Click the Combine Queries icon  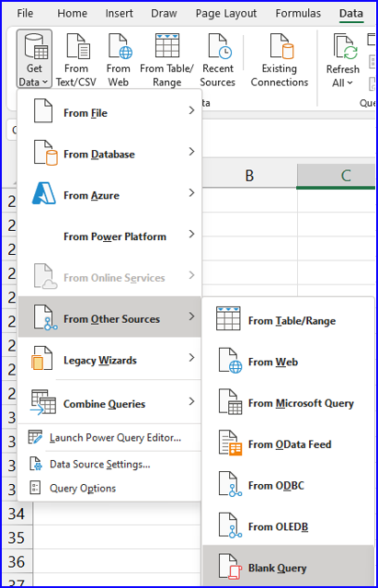pyautogui.click(x=43, y=402)
